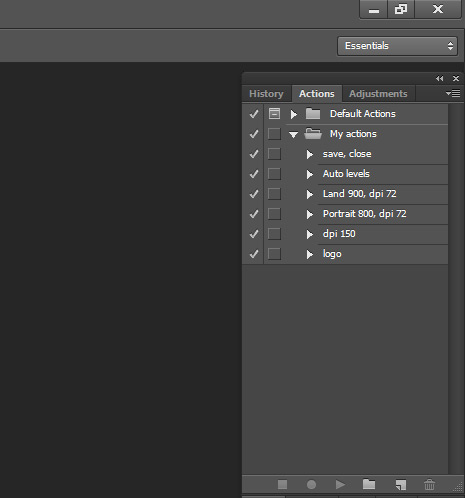Collapse panel with double-arrow icon
Viewport: 465px width, 498px height.
tap(440, 79)
